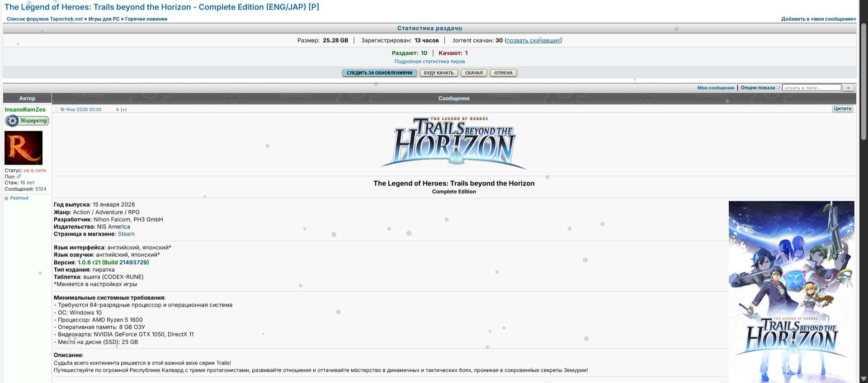
Task: Click the Модератор badge gear icon
Action: click(12, 121)
